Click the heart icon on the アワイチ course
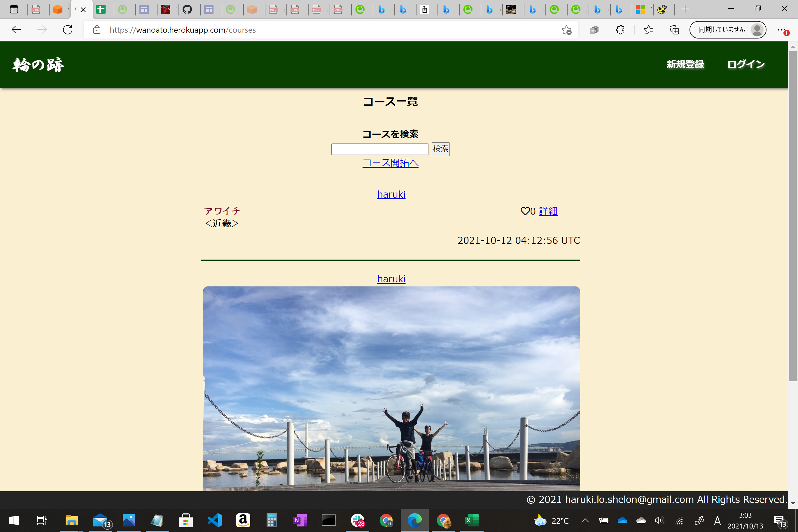 (x=525, y=211)
